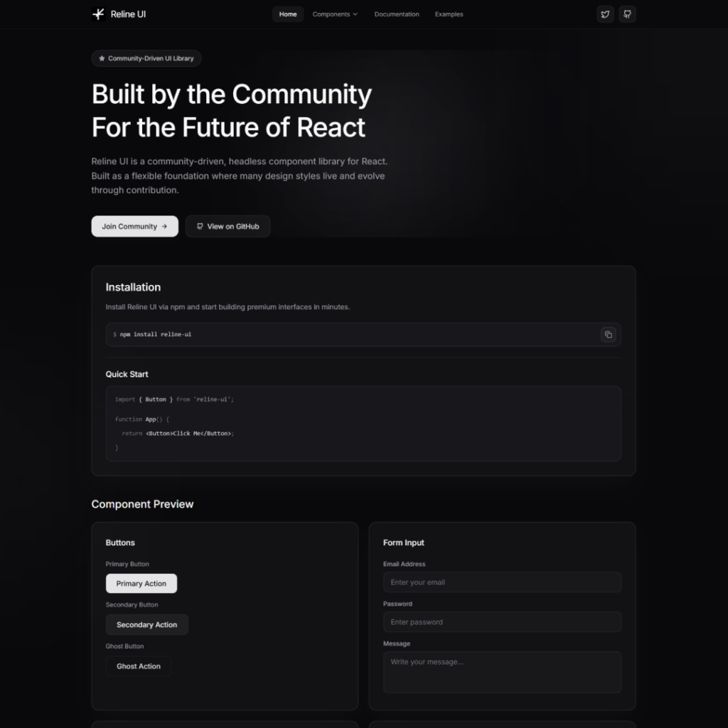Click the Twitter icon in the header
The image size is (728, 728).
click(605, 14)
